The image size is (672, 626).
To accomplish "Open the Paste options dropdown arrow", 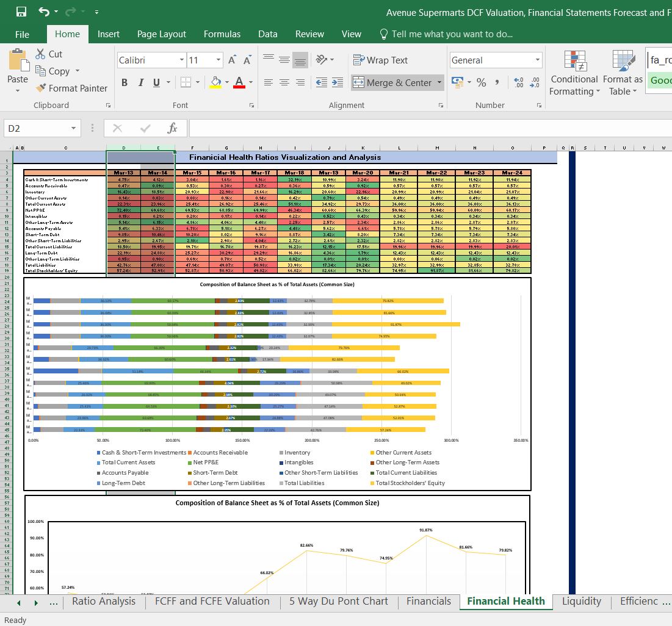I will pyautogui.click(x=18, y=90).
